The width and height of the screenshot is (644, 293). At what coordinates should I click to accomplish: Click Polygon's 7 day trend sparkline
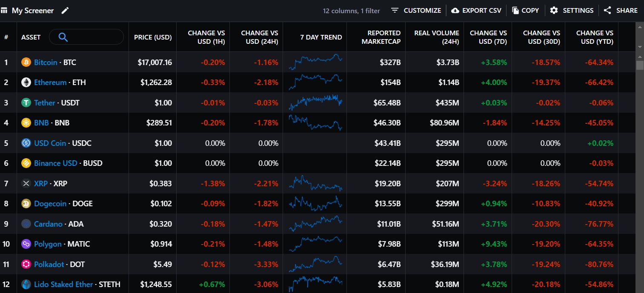[x=315, y=244]
